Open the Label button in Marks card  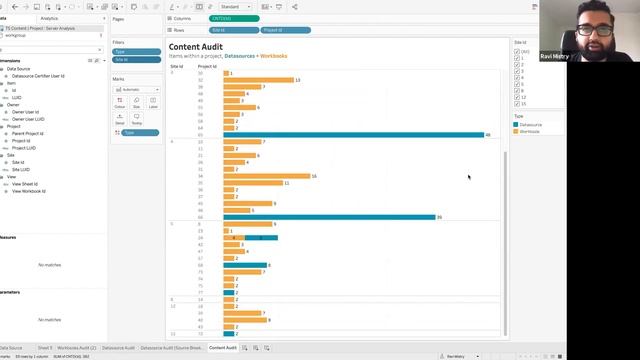click(x=153, y=102)
